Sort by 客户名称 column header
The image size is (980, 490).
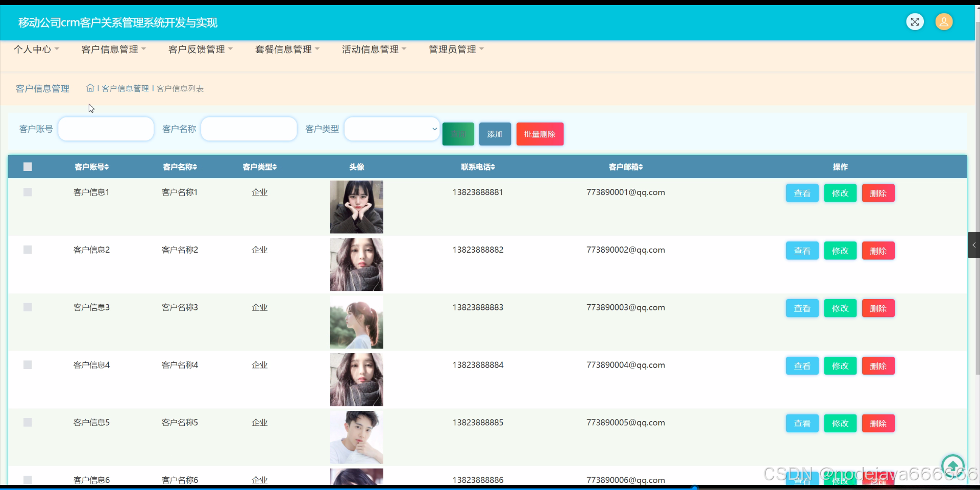[180, 167]
